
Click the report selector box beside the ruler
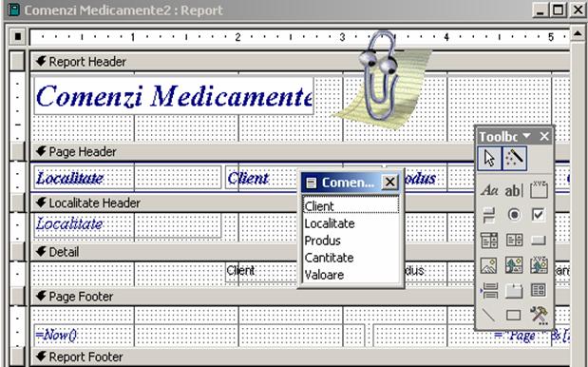click(18, 37)
